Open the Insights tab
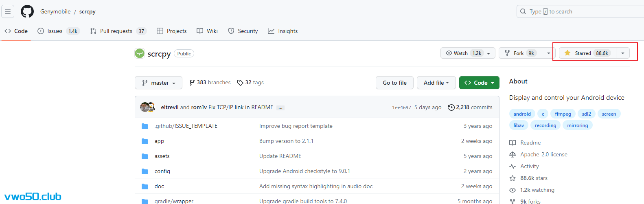644x204 pixels. [x=283, y=31]
